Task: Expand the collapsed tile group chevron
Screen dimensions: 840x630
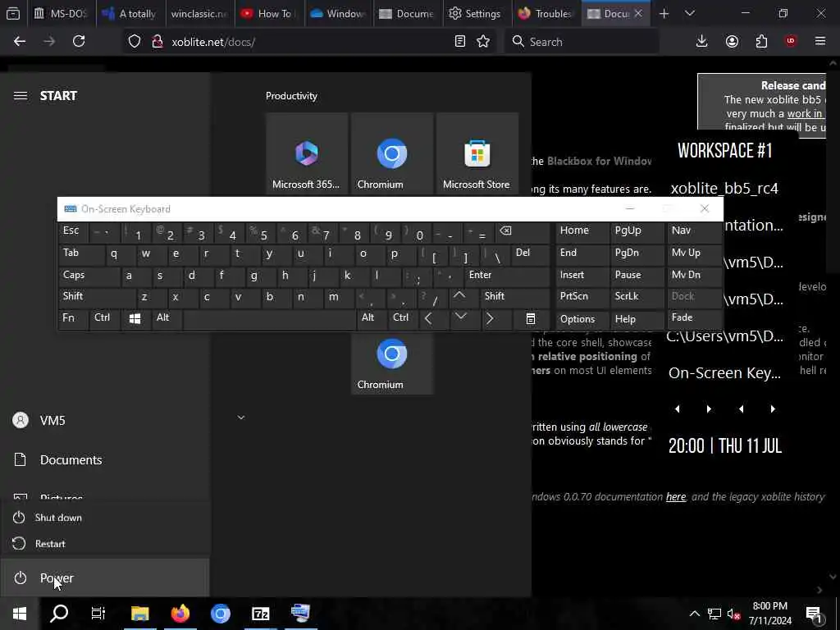Action: (x=241, y=418)
